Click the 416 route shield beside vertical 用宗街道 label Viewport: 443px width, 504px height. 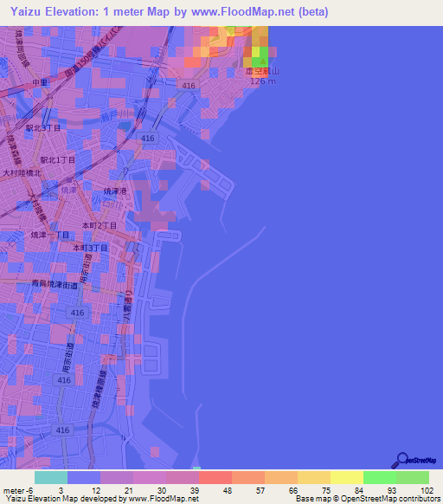(x=64, y=380)
